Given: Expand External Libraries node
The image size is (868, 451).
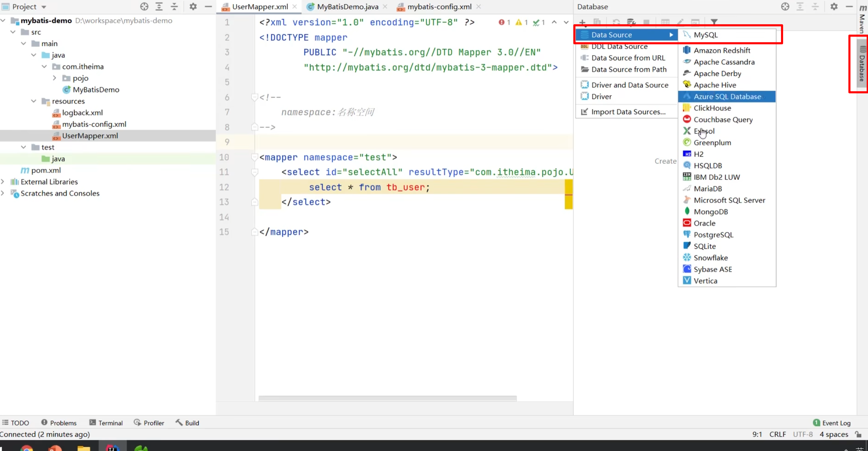Looking at the screenshot, I should click(3, 182).
